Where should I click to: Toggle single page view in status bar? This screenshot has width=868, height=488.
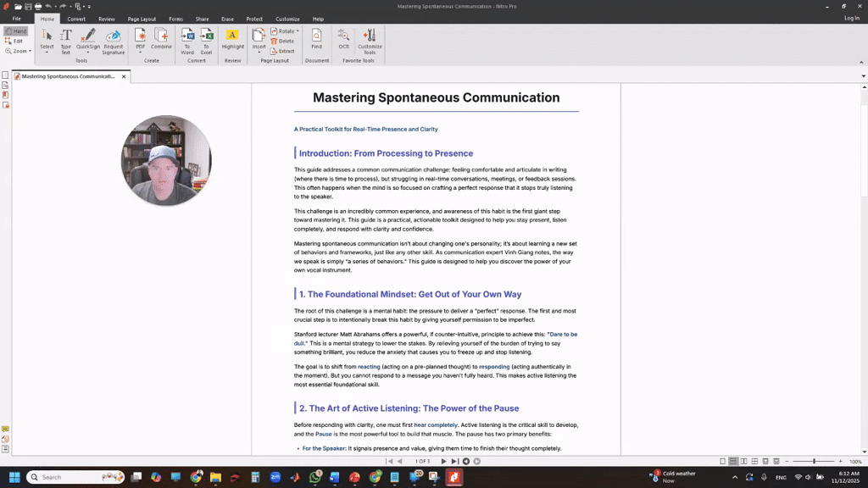tap(723, 460)
